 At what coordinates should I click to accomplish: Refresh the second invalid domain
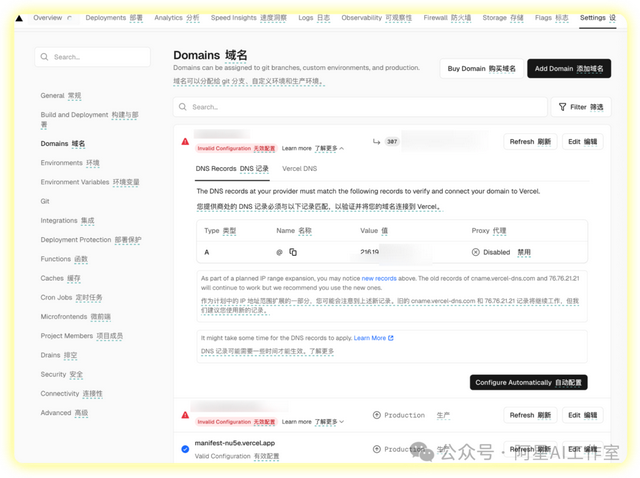tap(530, 415)
